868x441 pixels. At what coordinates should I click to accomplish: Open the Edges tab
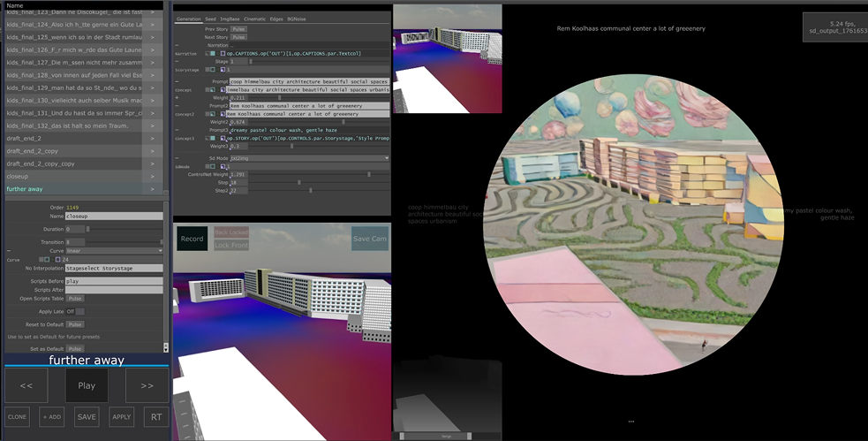(276, 19)
